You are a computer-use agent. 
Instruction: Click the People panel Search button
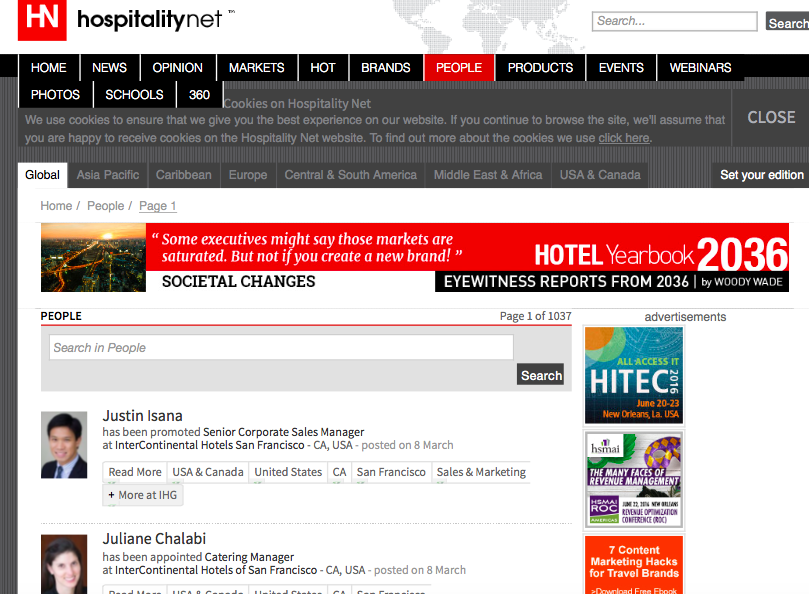click(x=540, y=375)
